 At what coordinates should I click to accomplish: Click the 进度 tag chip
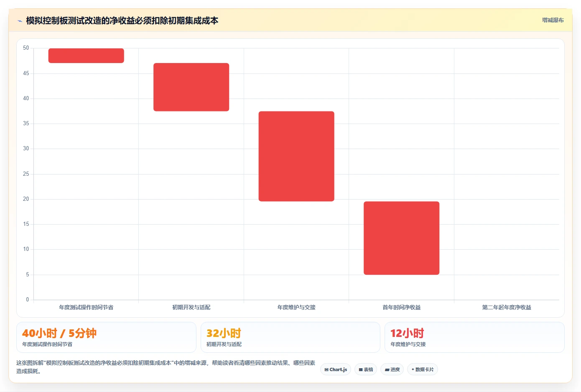click(392, 369)
